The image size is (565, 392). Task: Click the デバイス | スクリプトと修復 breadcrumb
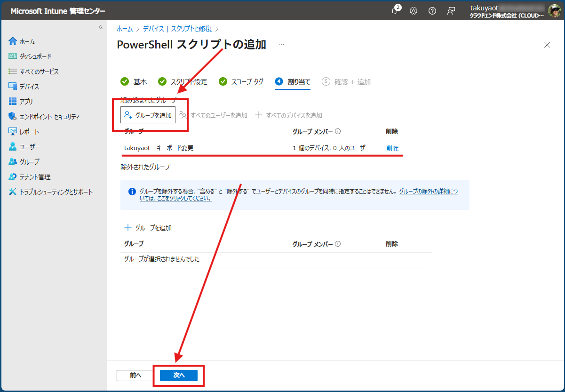(177, 29)
